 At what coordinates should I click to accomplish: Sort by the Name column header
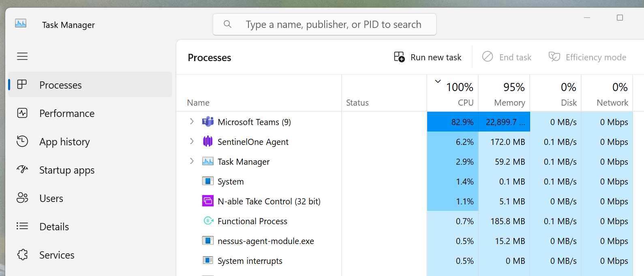[x=259, y=93]
